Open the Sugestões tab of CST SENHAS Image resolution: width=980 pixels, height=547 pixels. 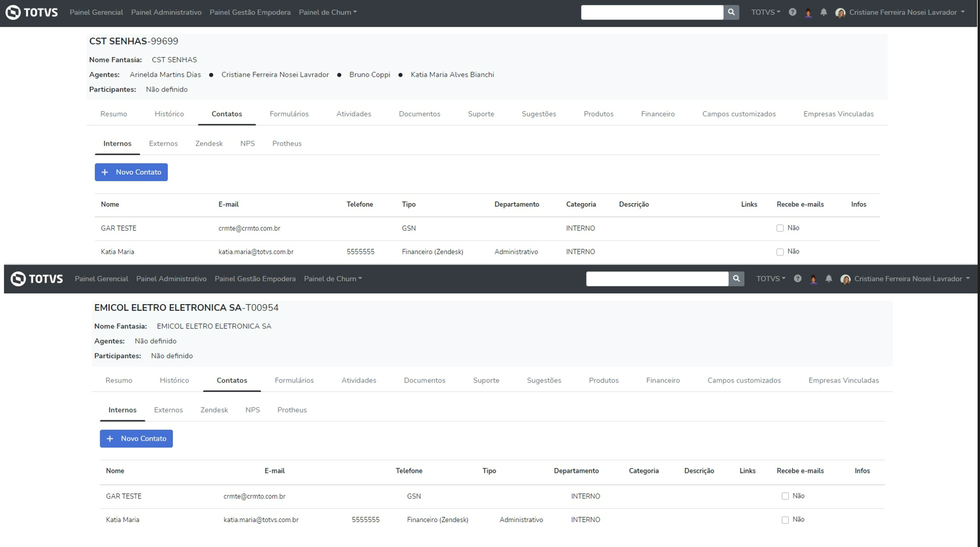coord(539,114)
